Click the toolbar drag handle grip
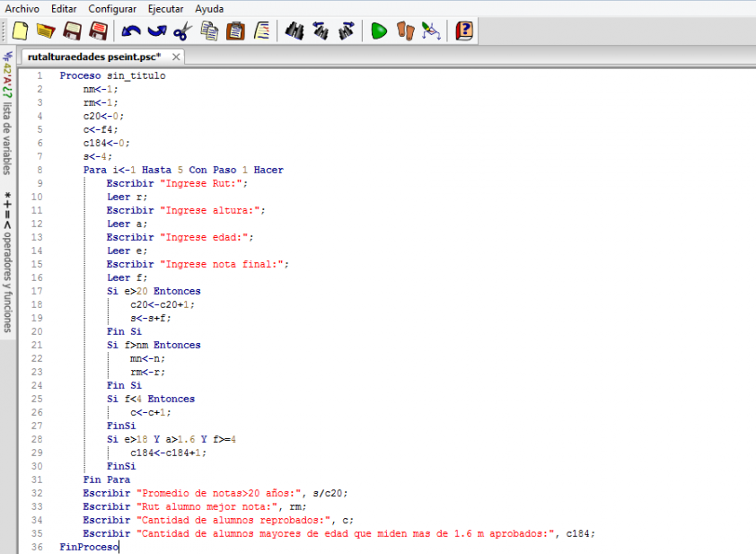756x554 pixels. coord(4,31)
